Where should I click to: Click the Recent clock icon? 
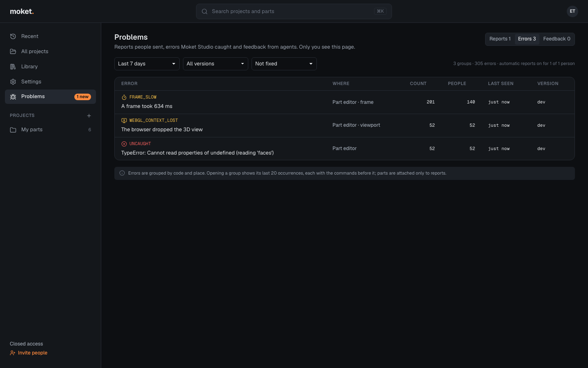(x=13, y=36)
